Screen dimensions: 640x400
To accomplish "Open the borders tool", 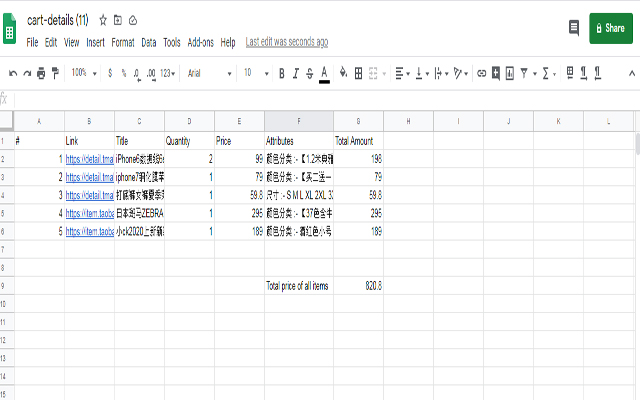I will tap(358, 73).
